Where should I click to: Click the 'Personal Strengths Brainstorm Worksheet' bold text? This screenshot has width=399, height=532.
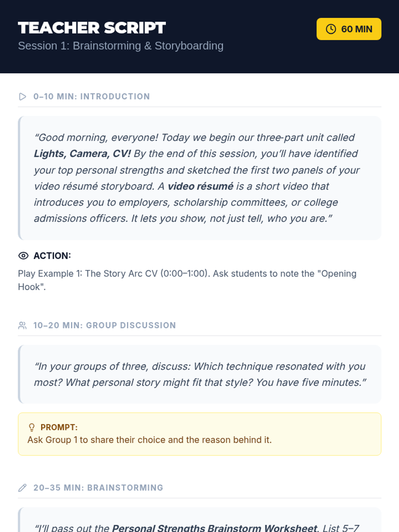(215, 528)
